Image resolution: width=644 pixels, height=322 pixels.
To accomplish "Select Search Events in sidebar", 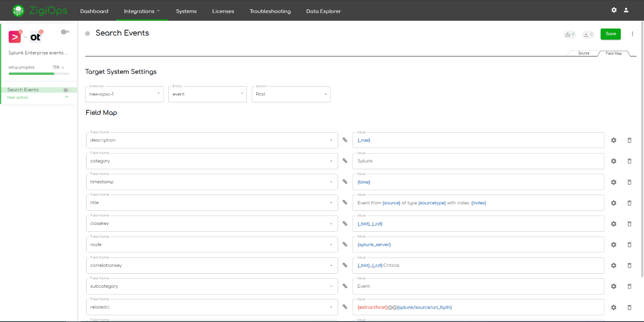I will tap(23, 90).
